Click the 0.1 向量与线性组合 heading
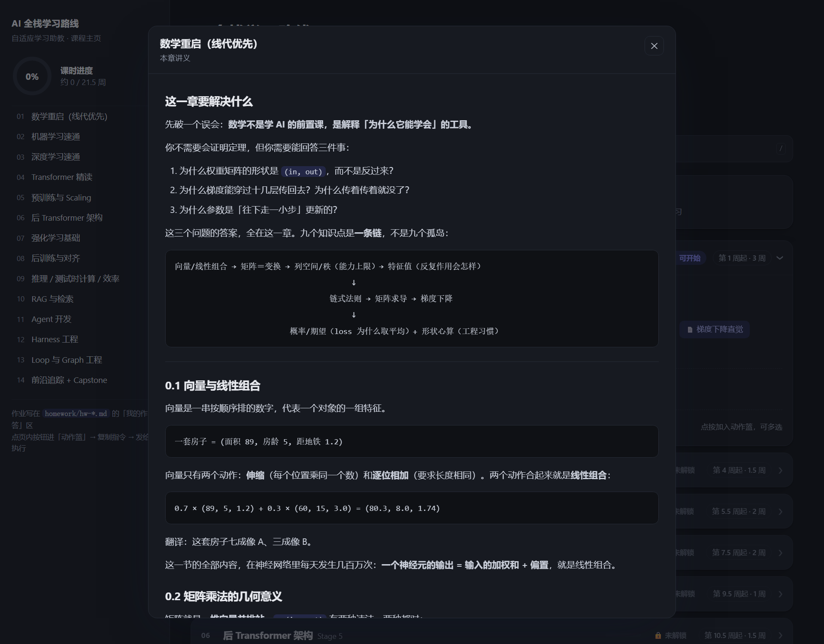824x644 pixels. [212, 386]
